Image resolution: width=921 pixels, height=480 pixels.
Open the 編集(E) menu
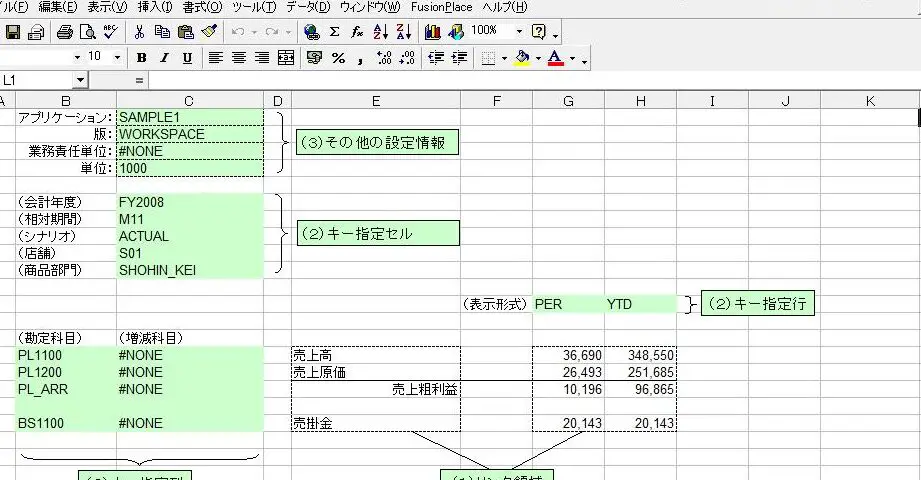(58, 7)
